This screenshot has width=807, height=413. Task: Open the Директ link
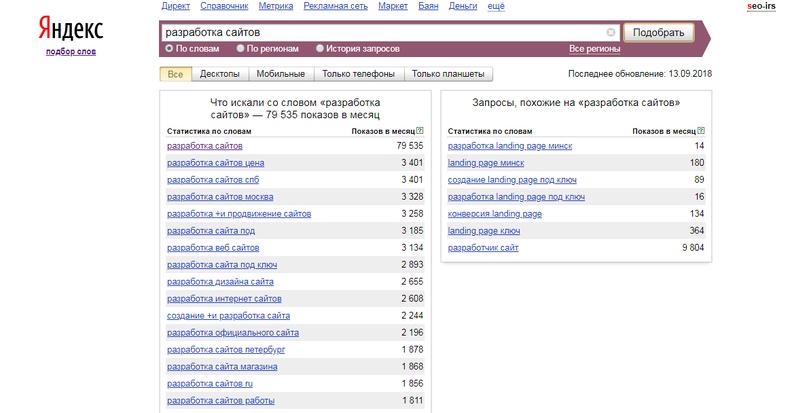[176, 6]
